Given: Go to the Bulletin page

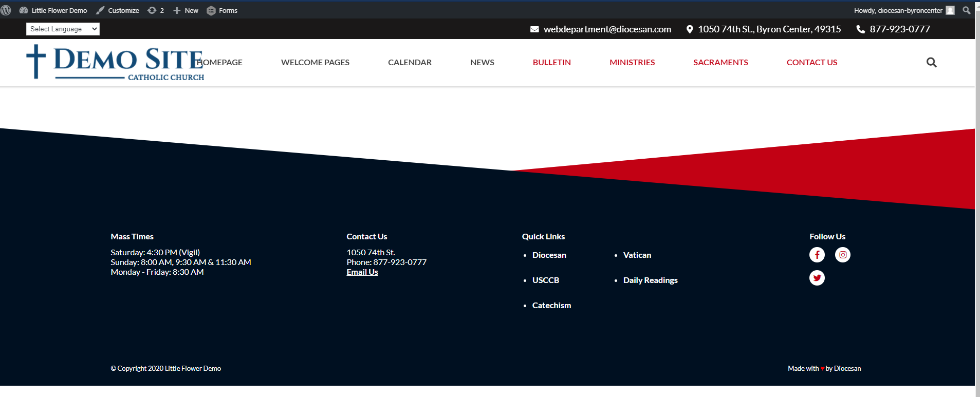Looking at the screenshot, I should coord(551,63).
